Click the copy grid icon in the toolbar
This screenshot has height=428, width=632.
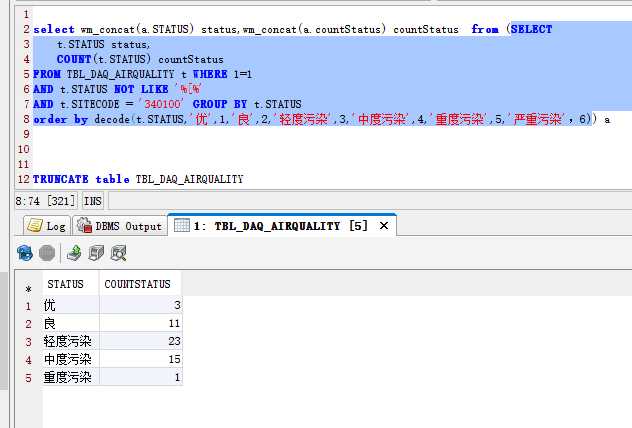click(96, 253)
